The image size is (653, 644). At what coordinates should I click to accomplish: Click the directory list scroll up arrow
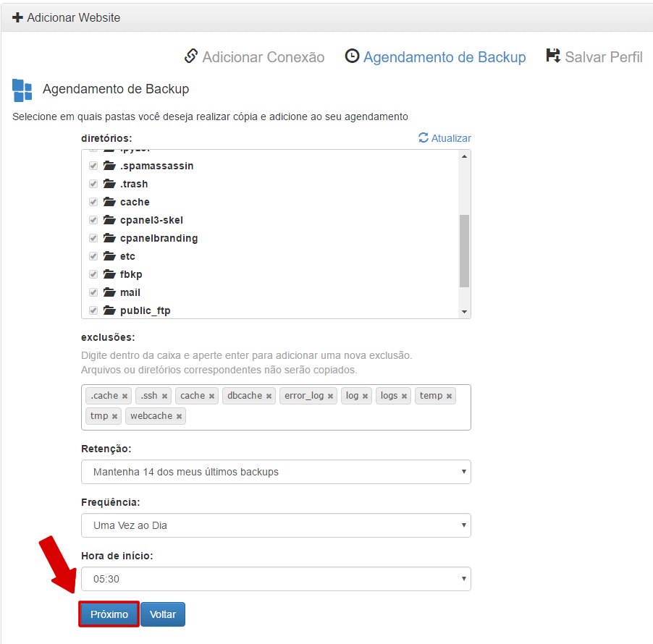[x=464, y=156]
